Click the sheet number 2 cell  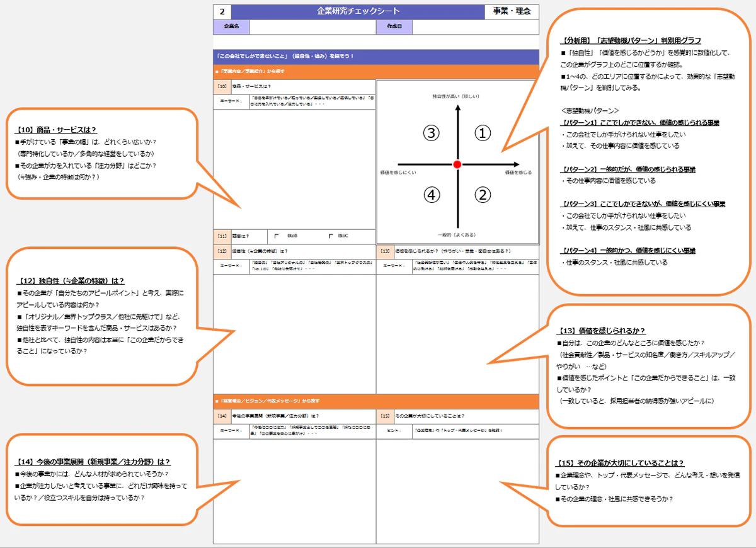tap(222, 12)
